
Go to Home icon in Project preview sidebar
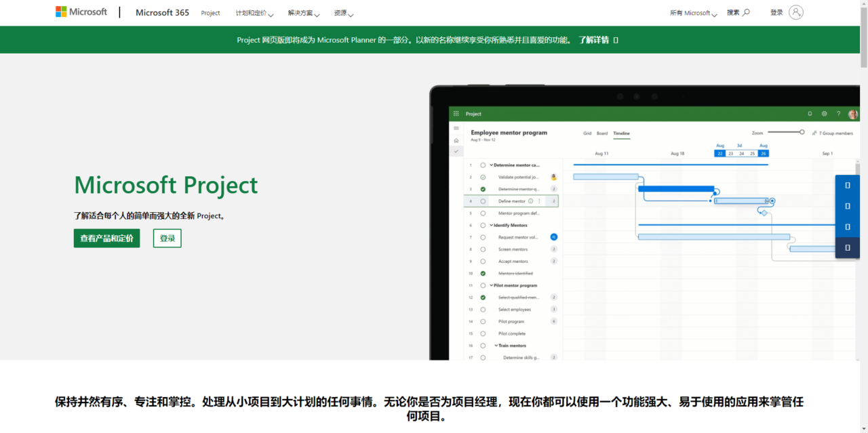pos(456,140)
